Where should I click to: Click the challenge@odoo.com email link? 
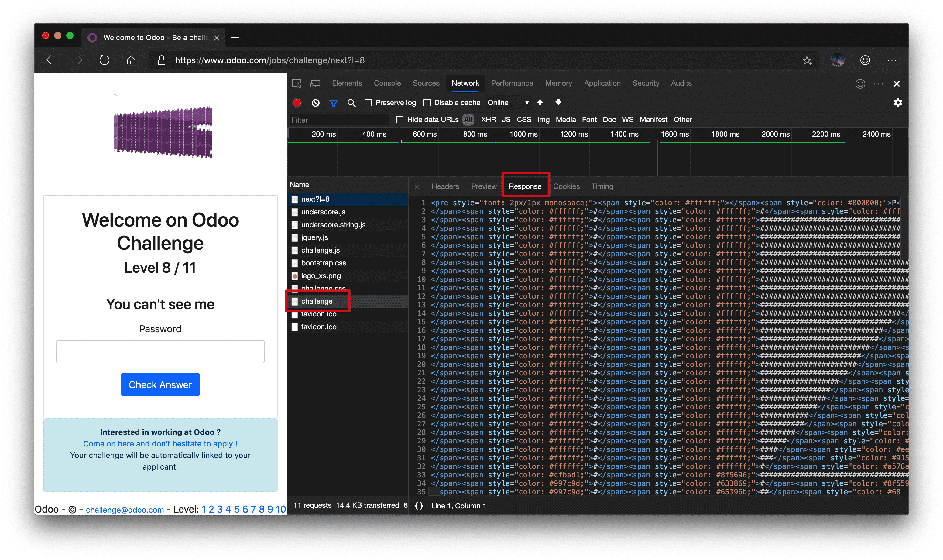coord(125,510)
